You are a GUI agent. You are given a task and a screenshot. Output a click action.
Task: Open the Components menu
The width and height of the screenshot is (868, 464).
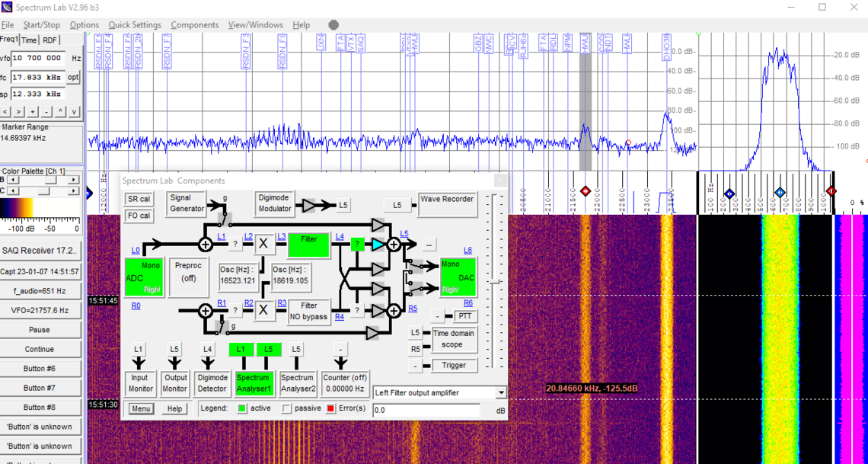(x=195, y=25)
